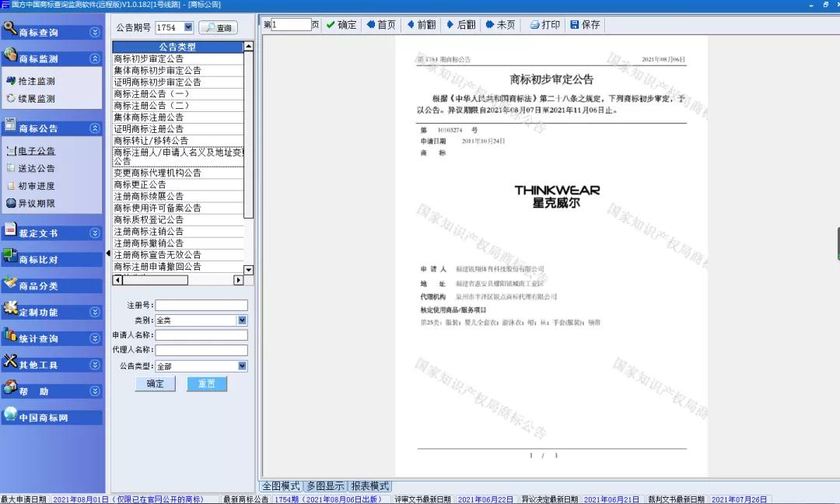Switch to the 报表模式 tab

coord(369,486)
